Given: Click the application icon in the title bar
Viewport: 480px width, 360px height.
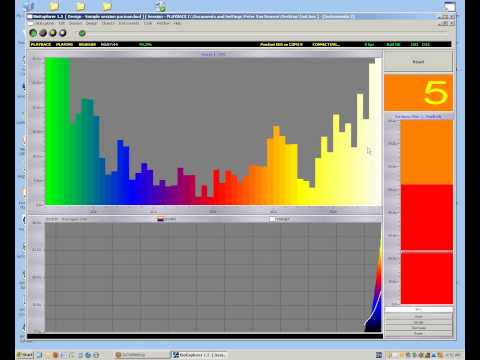Looking at the screenshot, I should coord(30,16).
